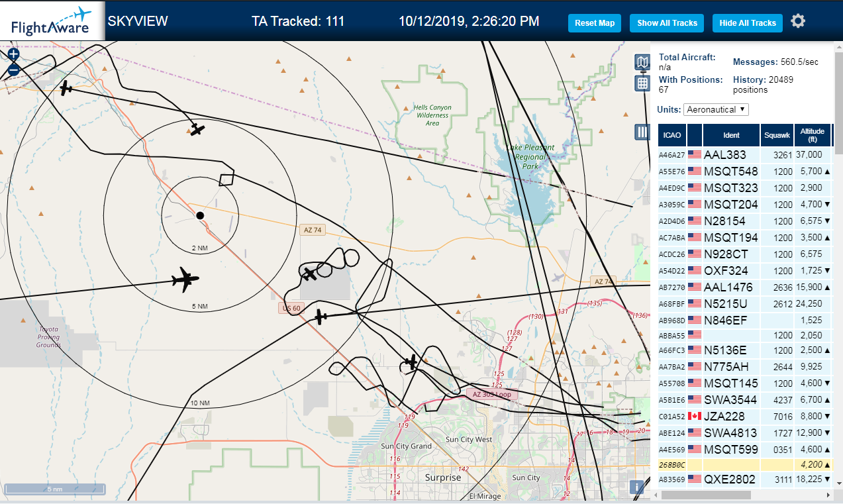Image resolution: width=843 pixels, height=504 pixels.
Task: Click the blank flag column header
Action: coord(695,135)
